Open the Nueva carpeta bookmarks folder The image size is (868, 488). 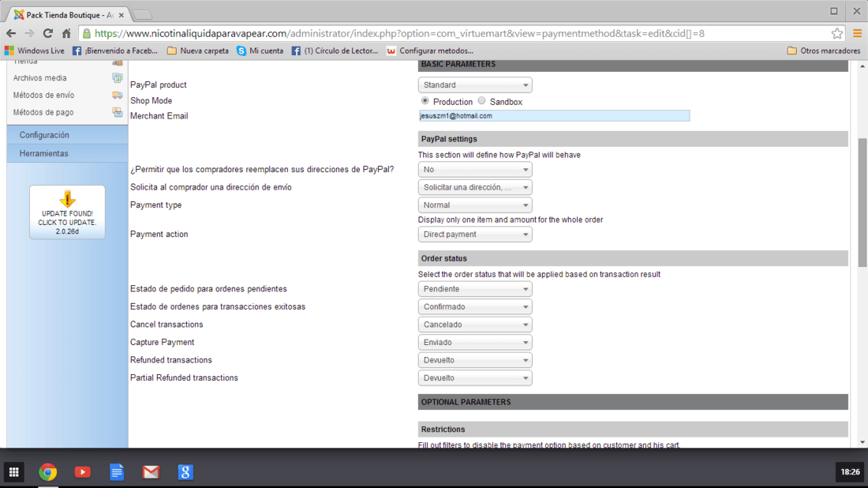[197, 51]
